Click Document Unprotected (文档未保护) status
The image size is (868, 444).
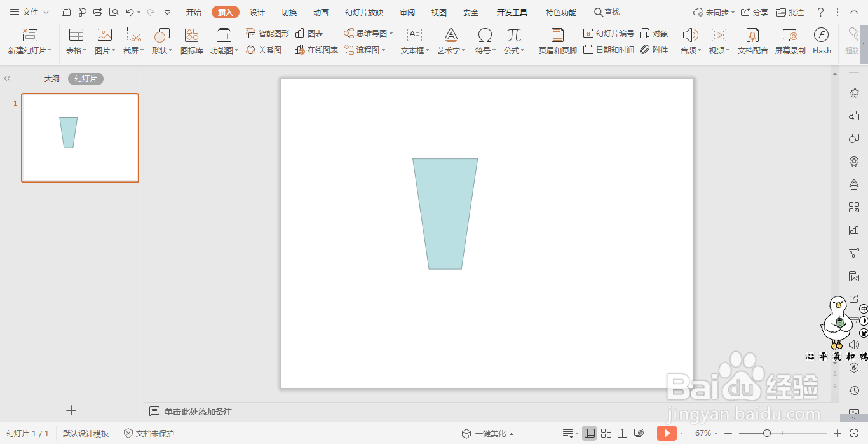[x=149, y=433]
